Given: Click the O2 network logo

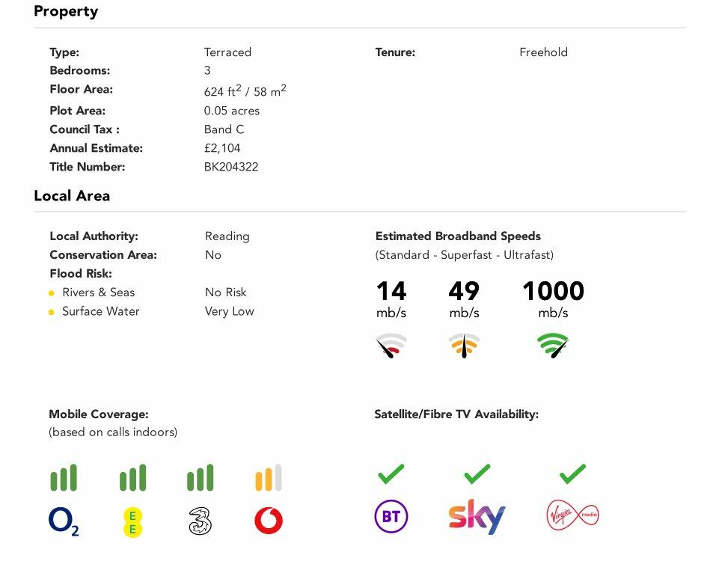Looking at the screenshot, I should (x=64, y=521).
